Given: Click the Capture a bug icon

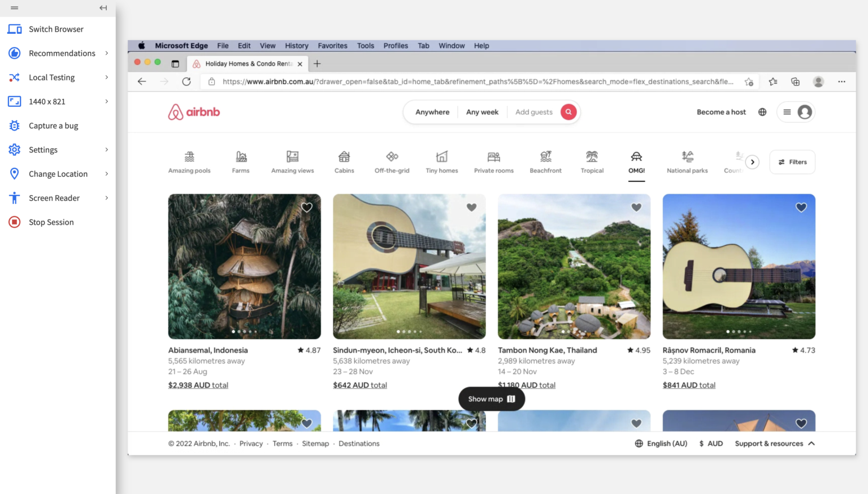Looking at the screenshot, I should click(x=15, y=125).
